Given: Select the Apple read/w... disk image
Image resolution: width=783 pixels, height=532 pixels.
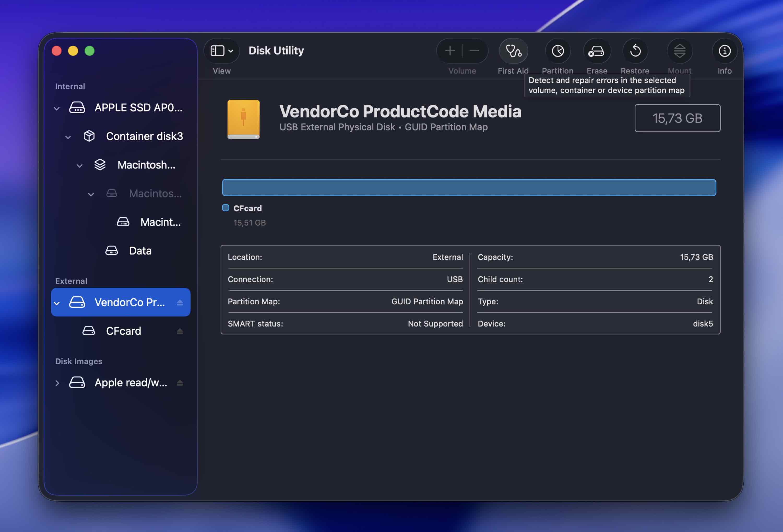Looking at the screenshot, I should pyautogui.click(x=121, y=382).
